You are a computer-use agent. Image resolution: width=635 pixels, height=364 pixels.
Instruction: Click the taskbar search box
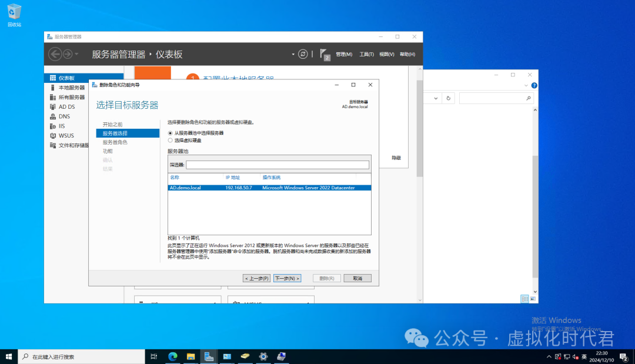[x=81, y=357]
